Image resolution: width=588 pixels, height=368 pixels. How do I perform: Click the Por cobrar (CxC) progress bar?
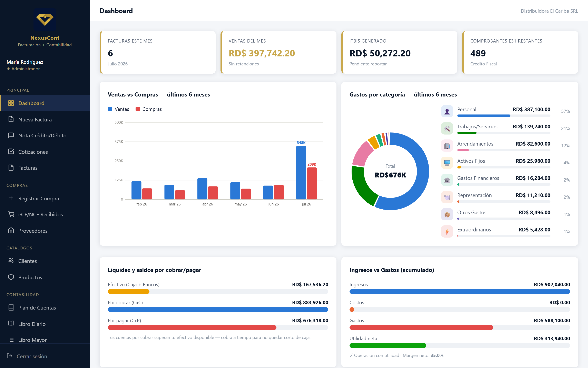pyautogui.click(x=218, y=310)
